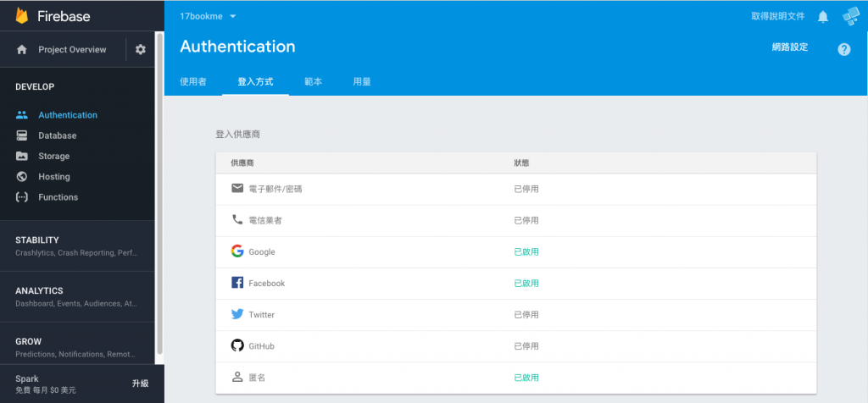Image resolution: width=868 pixels, height=403 pixels.
Task: Select the Facebook provider row
Action: click(516, 284)
